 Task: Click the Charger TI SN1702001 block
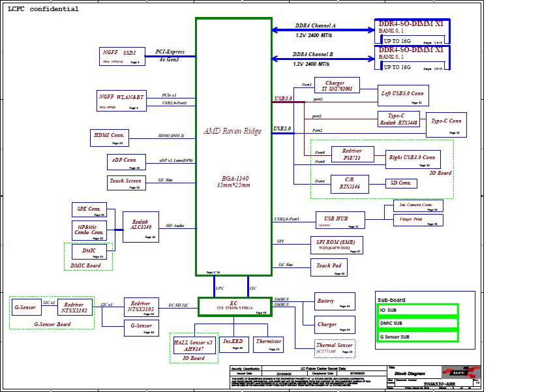[x=337, y=86]
